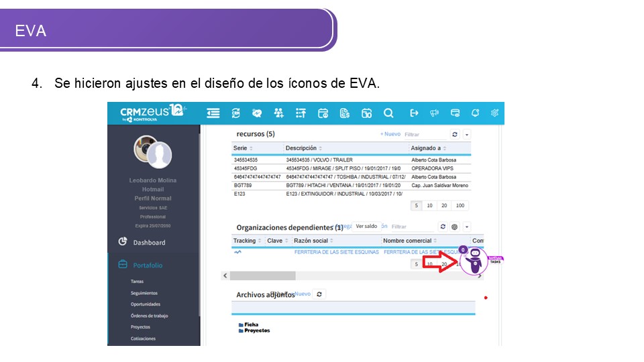Open the EVA bot assistant icon
The height and width of the screenshot is (362, 644).
[474, 261]
